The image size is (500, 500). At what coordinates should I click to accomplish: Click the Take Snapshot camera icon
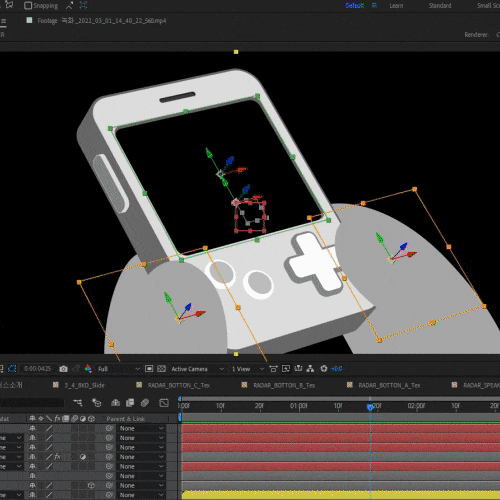coord(63,369)
